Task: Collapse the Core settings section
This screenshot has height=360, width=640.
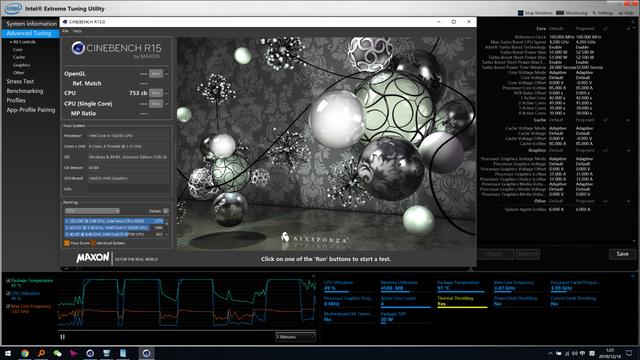Action: click(x=628, y=29)
